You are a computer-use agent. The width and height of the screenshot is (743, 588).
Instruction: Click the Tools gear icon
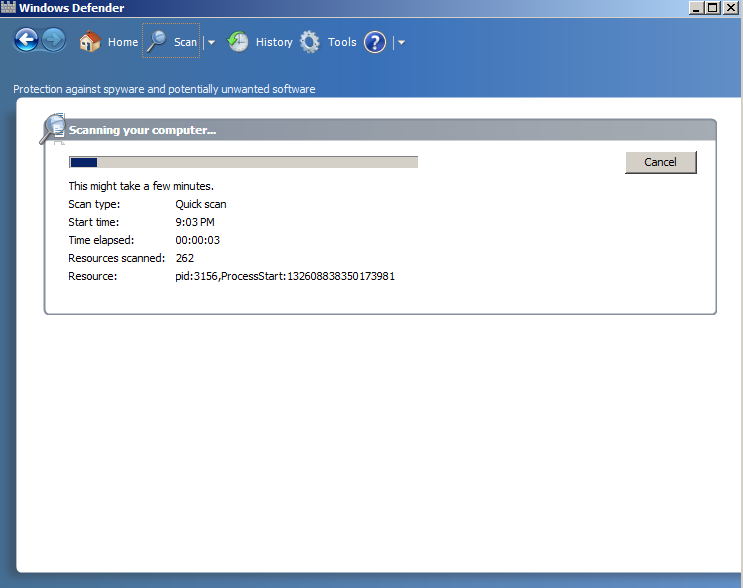point(310,42)
